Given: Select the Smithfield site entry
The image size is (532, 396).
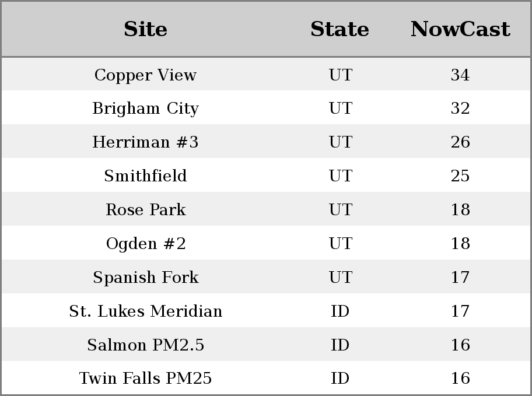Looking at the screenshot, I should pyautogui.click(x=145, y=176).
